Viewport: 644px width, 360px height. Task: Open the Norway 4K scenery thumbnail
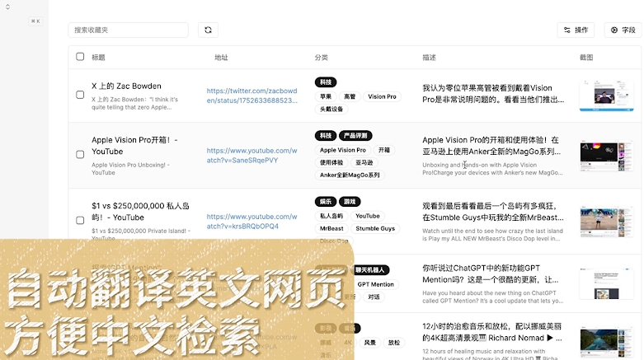607,343
